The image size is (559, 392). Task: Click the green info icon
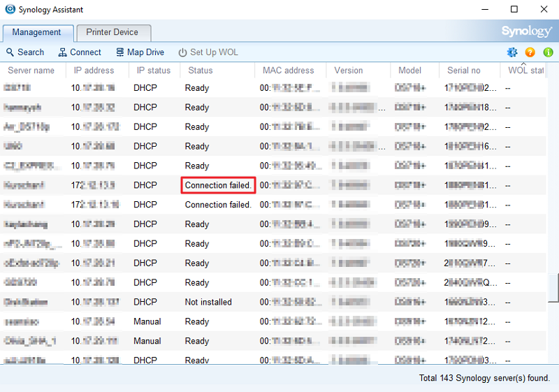pyautogui.click(x=548, y=52)
